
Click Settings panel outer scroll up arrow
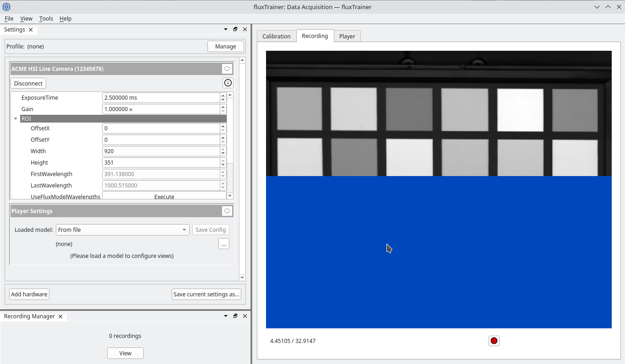click(242, 60)
